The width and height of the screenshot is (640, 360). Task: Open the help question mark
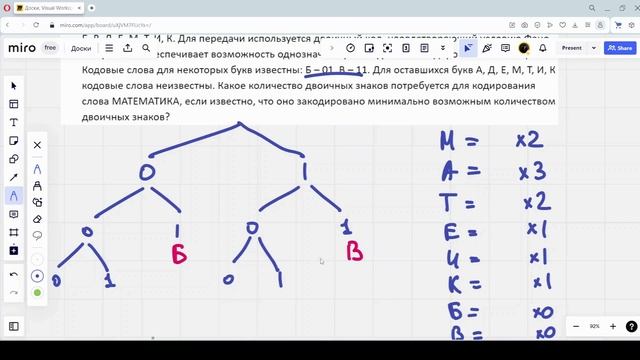click(631, 326)
